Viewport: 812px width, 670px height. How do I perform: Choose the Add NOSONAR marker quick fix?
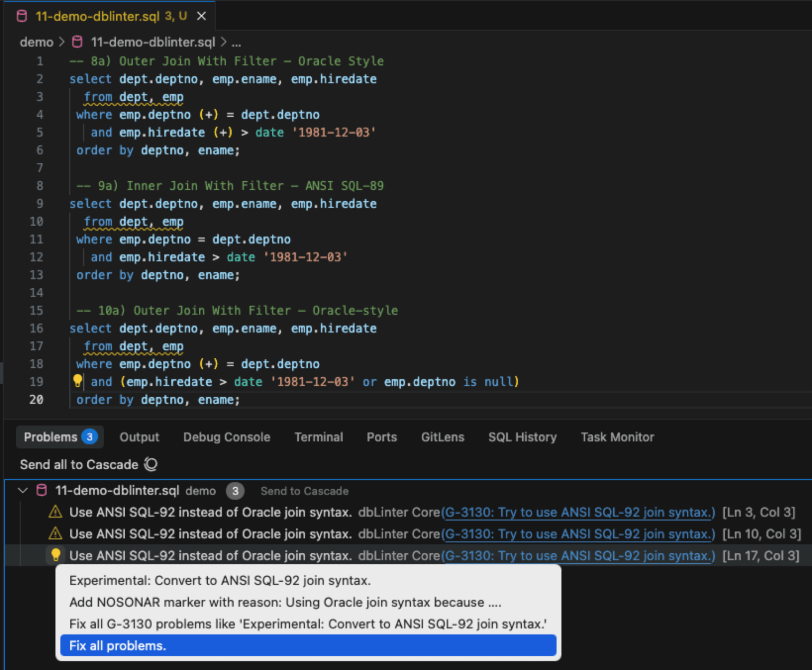(x=285, y=602)
